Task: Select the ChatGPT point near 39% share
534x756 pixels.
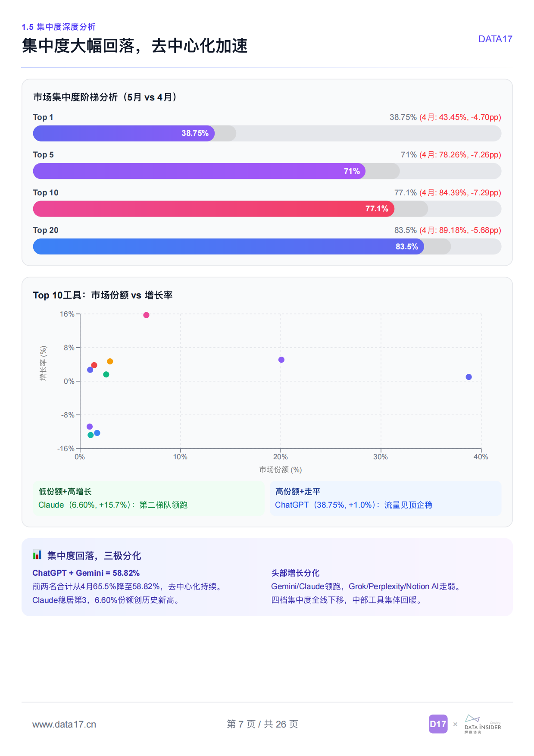Action: coord(469,377)
